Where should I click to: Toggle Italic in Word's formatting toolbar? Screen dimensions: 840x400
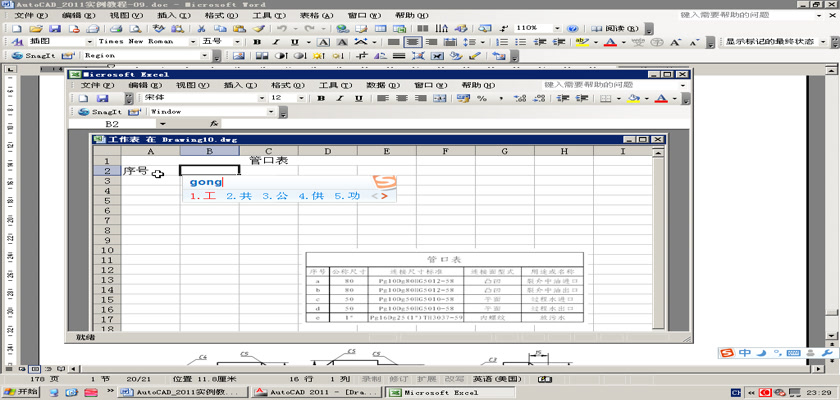click(276, 42)
